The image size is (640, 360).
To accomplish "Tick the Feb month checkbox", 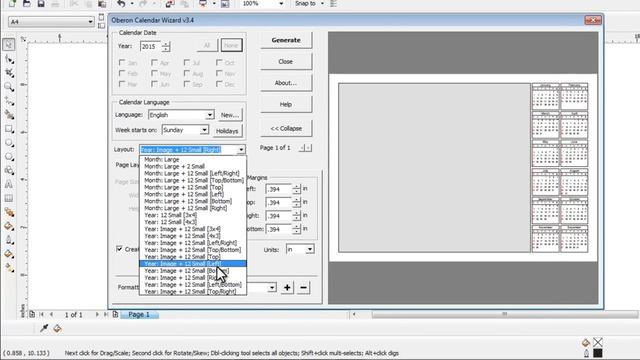I will click(x=122, y=73).
